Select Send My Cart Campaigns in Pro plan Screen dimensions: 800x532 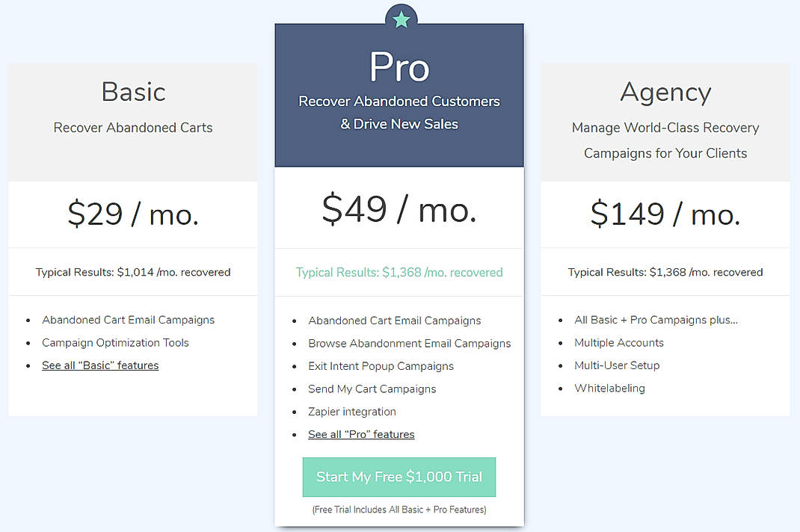[372, 389]
